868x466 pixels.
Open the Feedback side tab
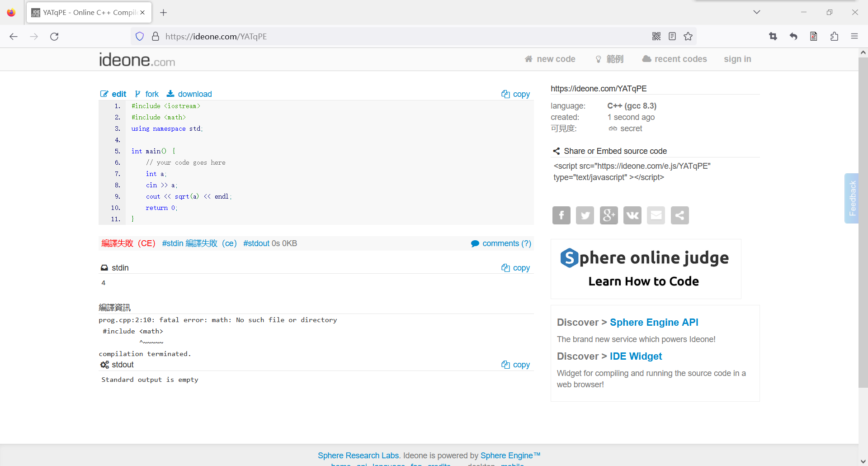pos(852,198)
